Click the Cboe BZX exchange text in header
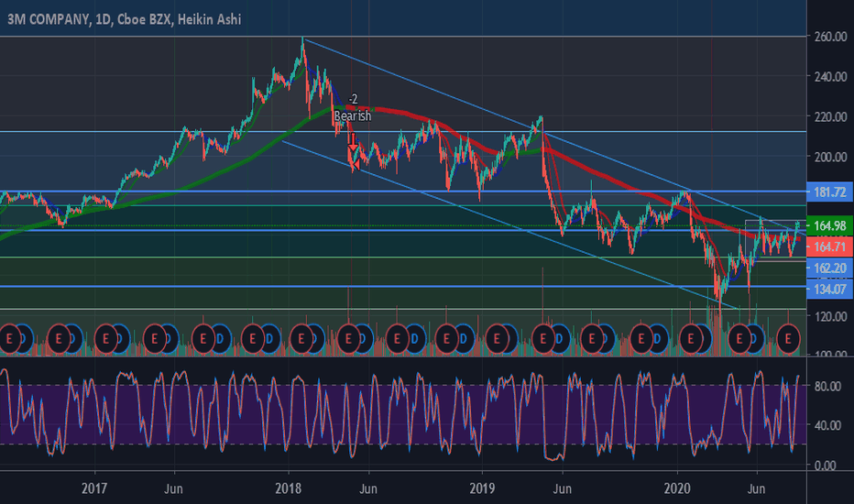Screen dimensions: 854x504 [145, 19]
